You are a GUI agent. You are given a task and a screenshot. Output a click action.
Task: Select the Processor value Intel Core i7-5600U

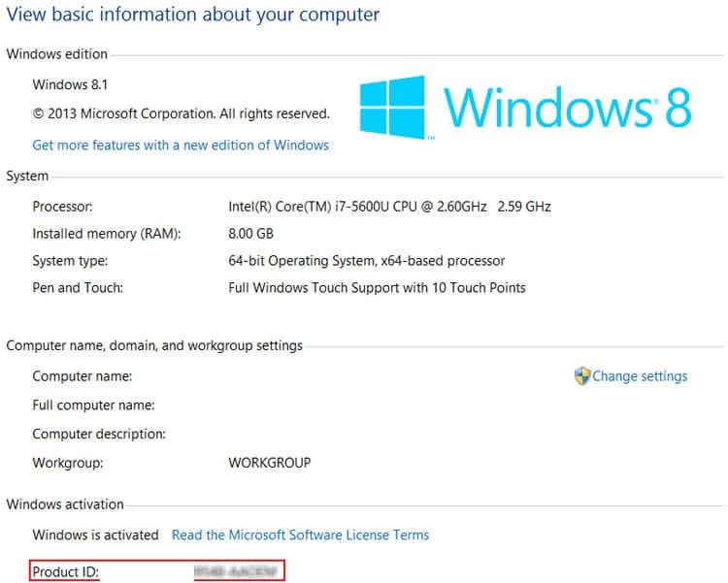389,207
